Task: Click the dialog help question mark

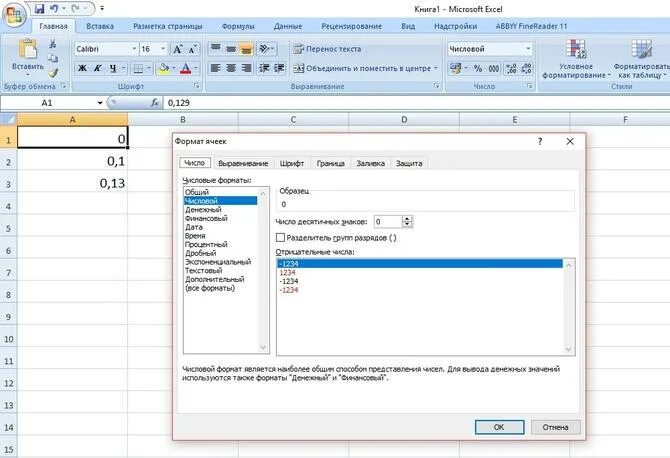Action: (x=540, y=141)
